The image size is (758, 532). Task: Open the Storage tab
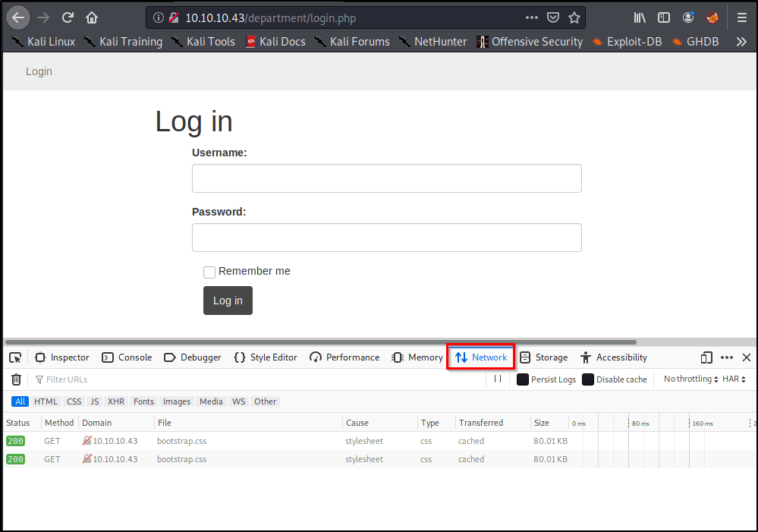pos(543,357)
